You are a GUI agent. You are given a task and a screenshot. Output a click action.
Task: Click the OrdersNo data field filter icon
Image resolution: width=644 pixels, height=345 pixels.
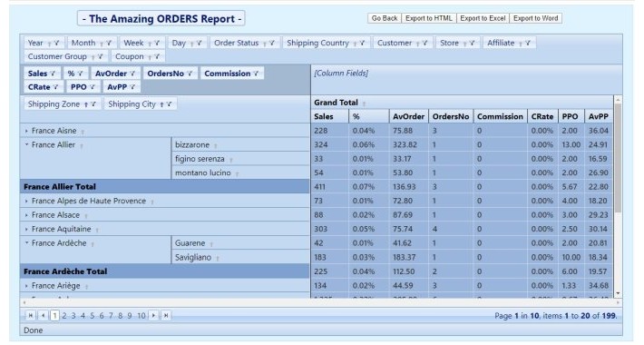(x=190, y=74)
